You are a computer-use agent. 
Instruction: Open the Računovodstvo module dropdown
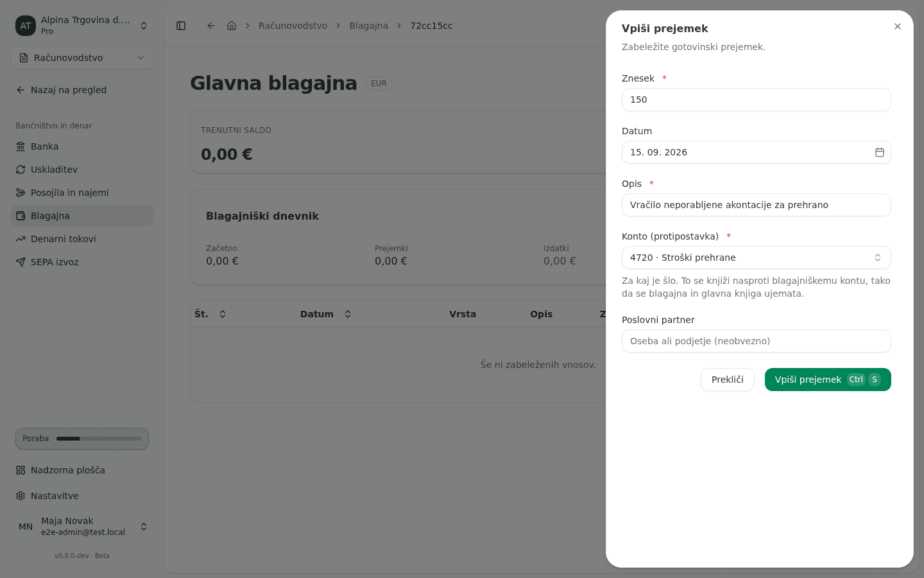pyautogui.click(x=82, y=58)
